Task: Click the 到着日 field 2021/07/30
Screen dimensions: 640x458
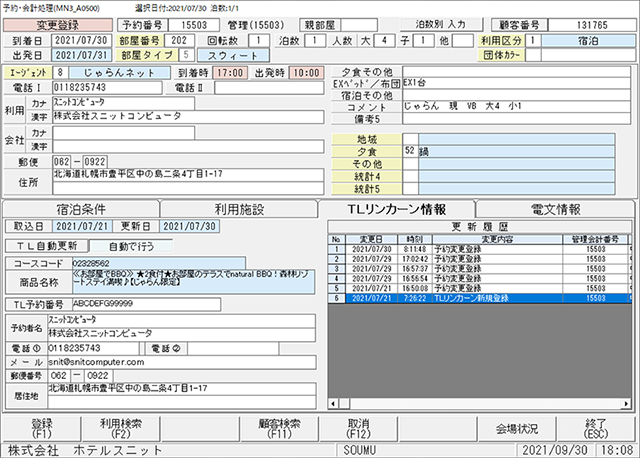Action: pyautogui.click(x=81, y=40)
